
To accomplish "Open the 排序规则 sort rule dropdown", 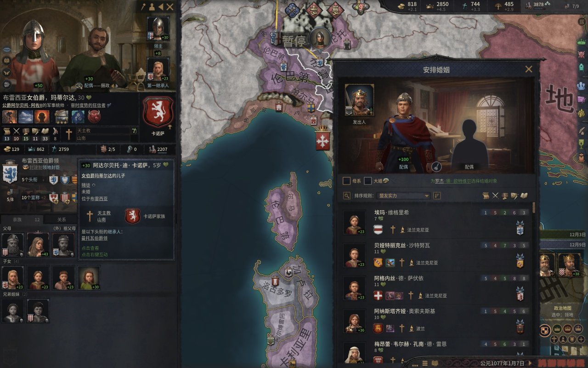I will click(x=392, y=195).
